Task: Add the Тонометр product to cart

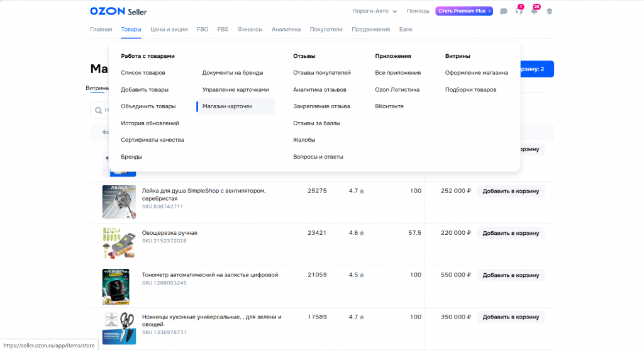Action: point(511,275)
